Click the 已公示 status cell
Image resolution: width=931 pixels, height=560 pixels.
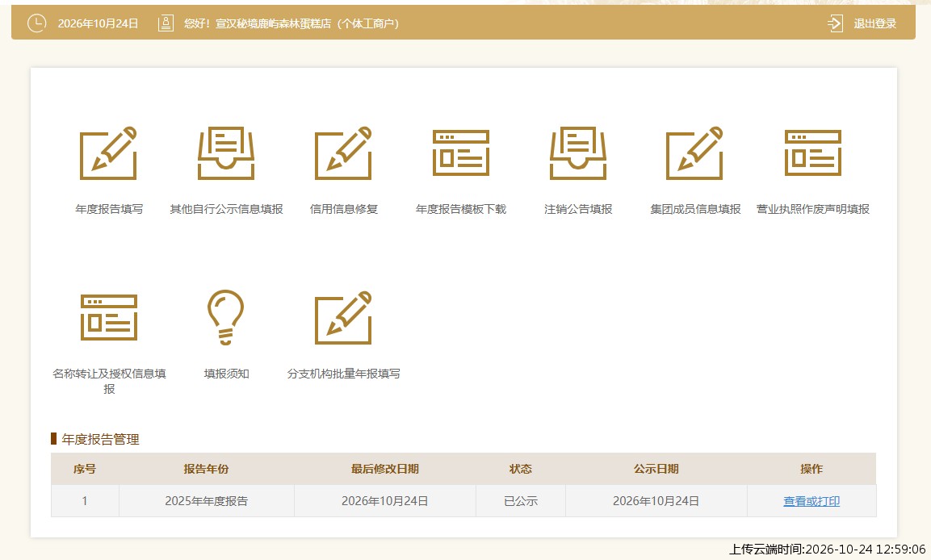(521, 500)
